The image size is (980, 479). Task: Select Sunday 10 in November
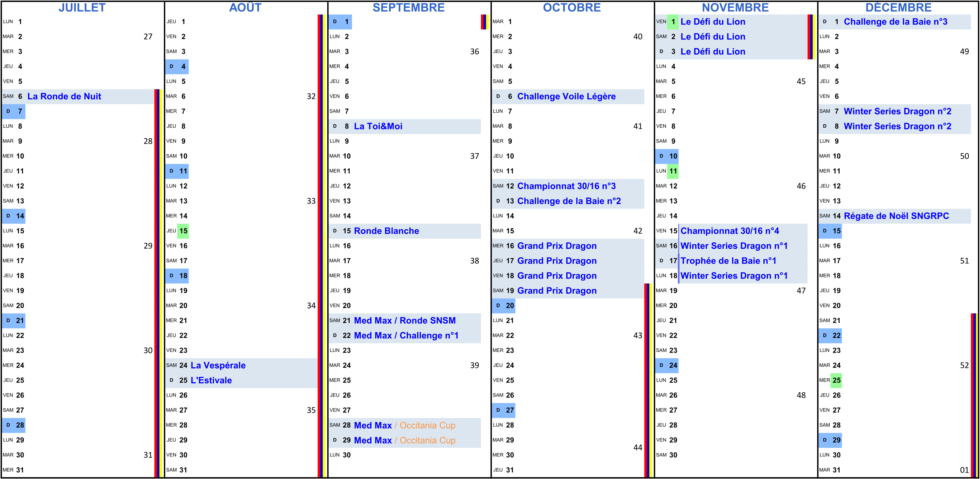click(667, 156)
